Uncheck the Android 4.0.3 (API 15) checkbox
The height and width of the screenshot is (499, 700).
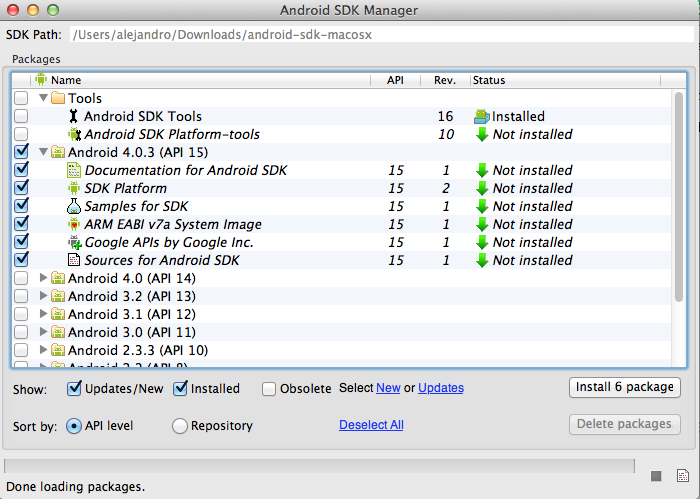point(21,152)
